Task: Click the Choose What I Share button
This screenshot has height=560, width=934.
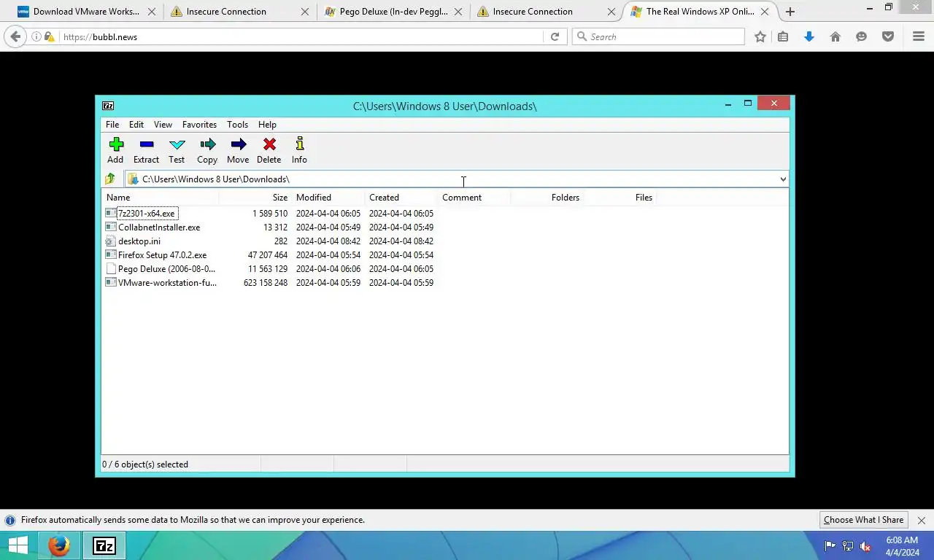Action: point(863,520)
